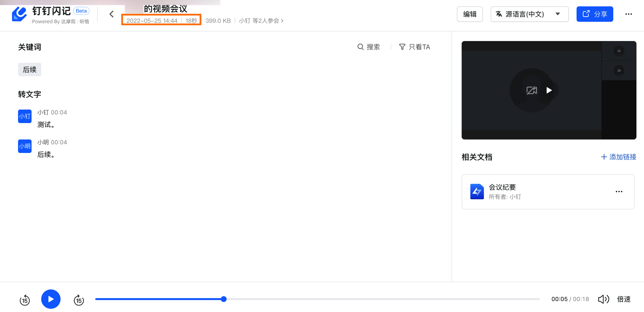Mute audio with the speaker icon
This screenshot has height=312, width=644.
(603, 299)
